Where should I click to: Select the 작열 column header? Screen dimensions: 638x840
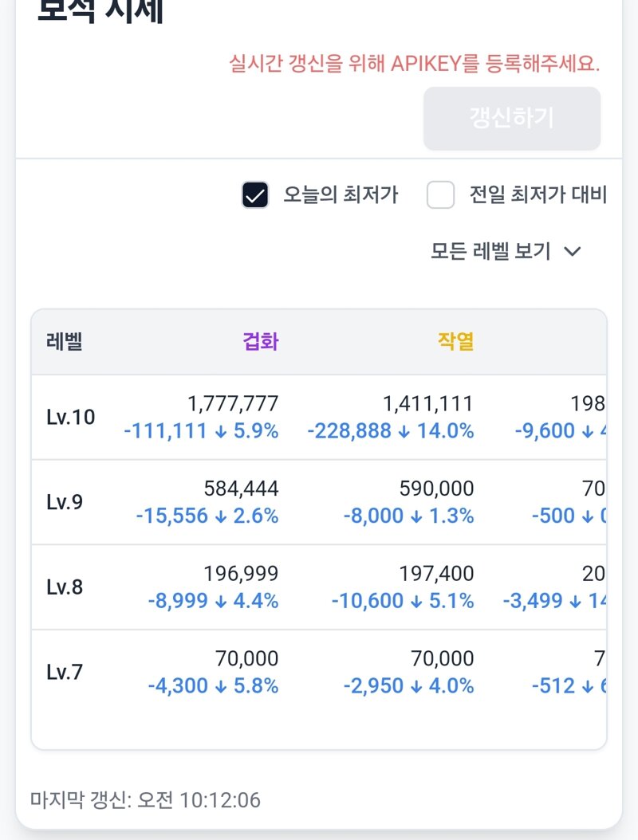pos(455,341)
